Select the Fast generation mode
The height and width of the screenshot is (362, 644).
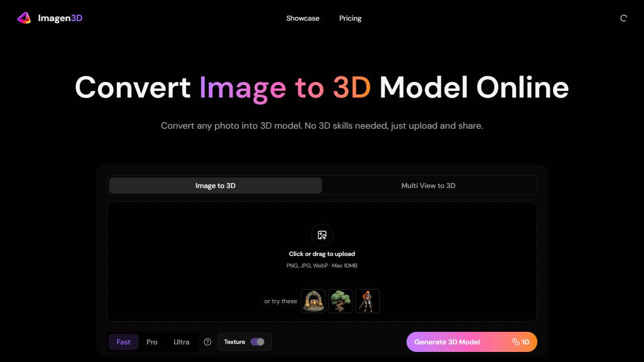tap(123, 342)
